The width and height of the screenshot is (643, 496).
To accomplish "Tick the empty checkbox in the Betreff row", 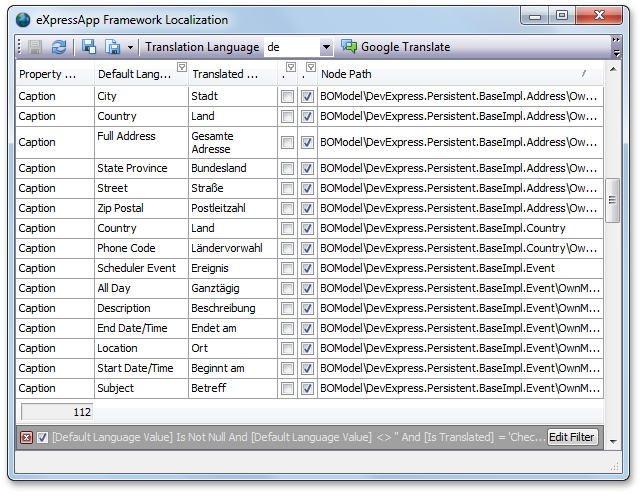I will [x=287, y=389].
